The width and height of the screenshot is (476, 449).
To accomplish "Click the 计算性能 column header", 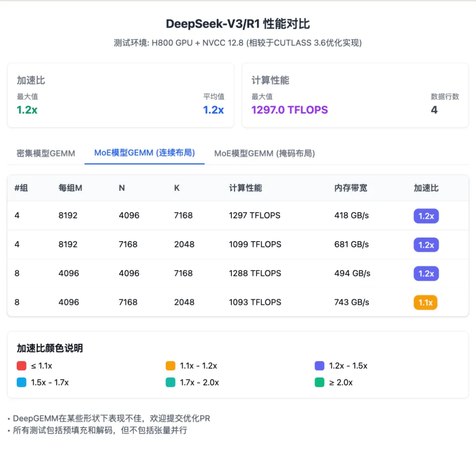I will coord(245,188).
